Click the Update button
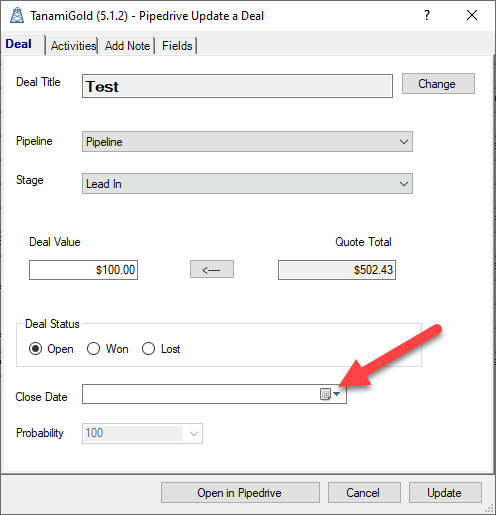This screenshot has width=496, height=515. [x=445, y=492]
